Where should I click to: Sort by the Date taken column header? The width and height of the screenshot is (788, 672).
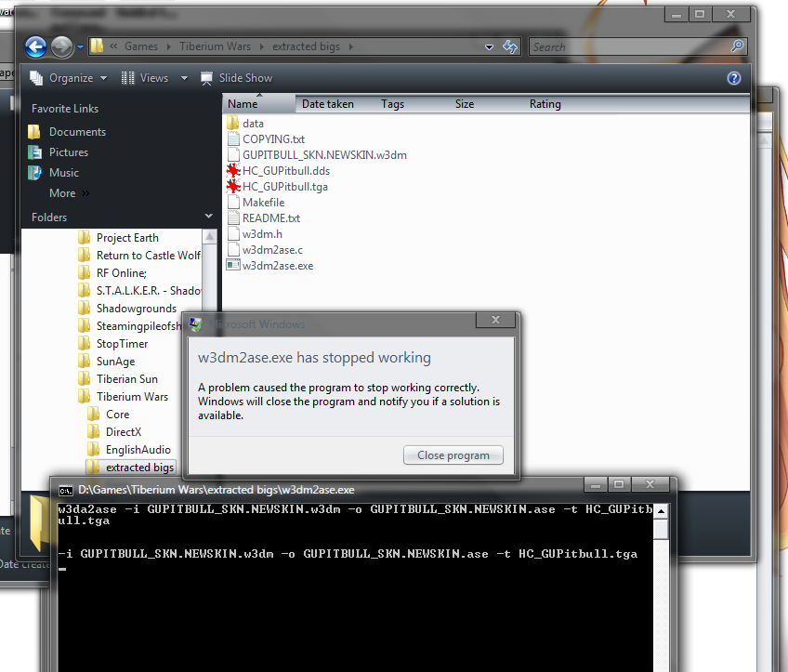tap(328, 104)
